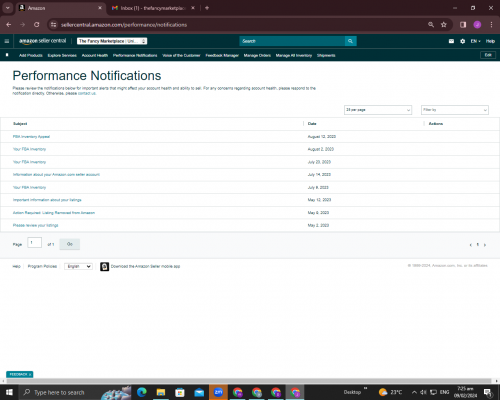Click the Chrome forward arrow
Image resolution: width=500 pixels, height=400 pixels.
point(22,25)
